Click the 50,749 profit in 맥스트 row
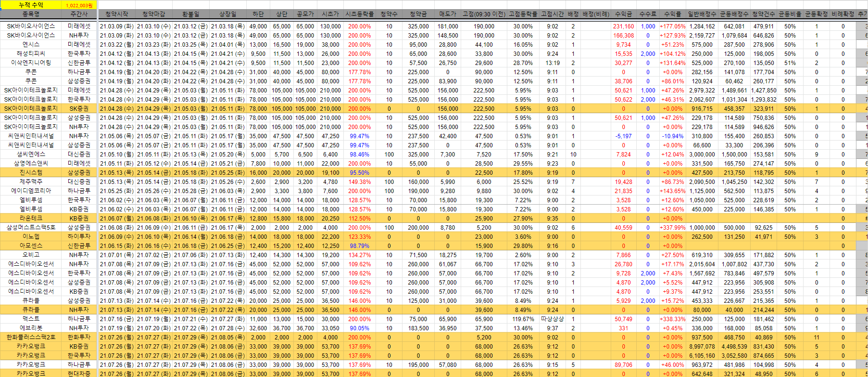 [624, 319]
